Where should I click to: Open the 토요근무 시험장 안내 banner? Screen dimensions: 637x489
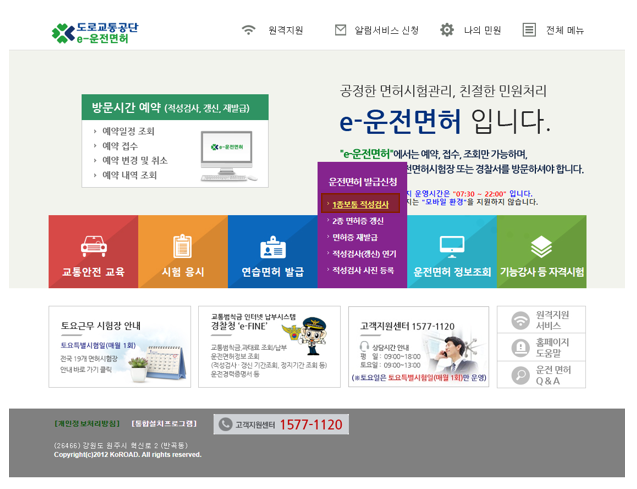coord(119,347)
